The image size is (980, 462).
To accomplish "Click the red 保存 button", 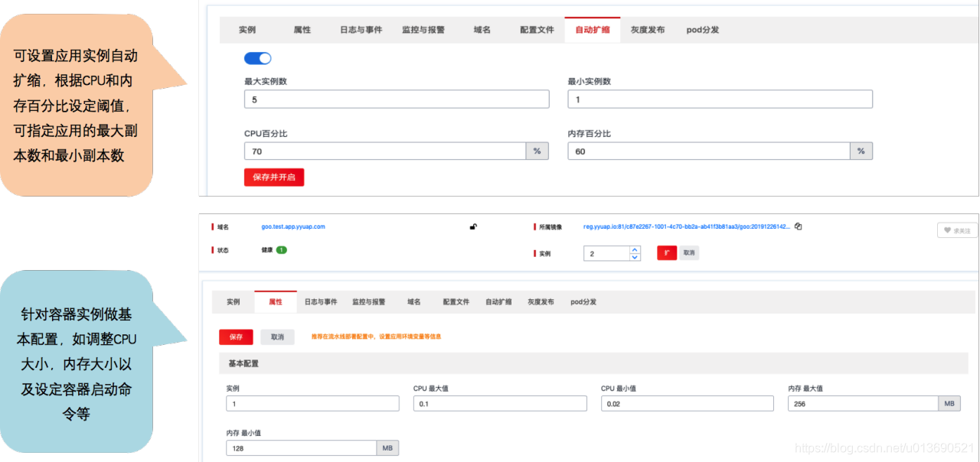I will [x=236, y=337].
